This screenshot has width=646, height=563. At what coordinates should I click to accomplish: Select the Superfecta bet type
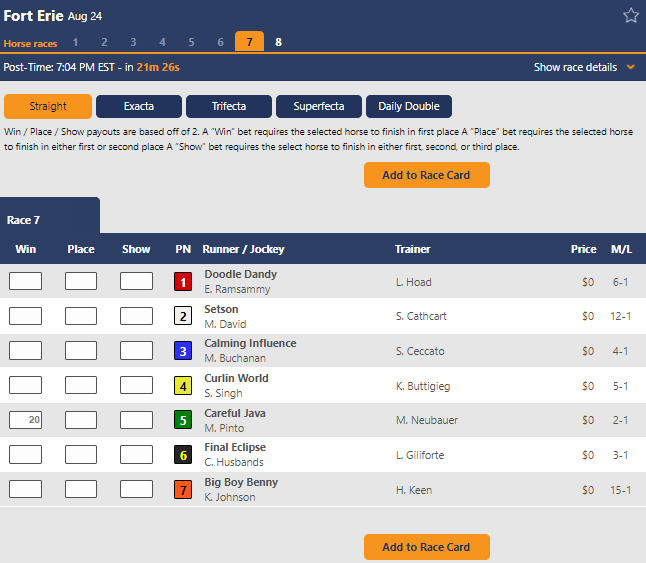click(x=319, y=106)
